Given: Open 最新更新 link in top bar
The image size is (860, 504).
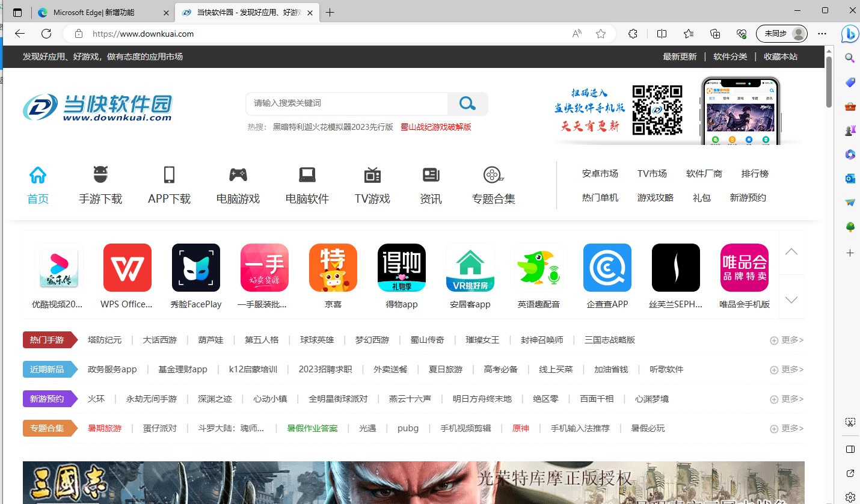Looking at the screenshot, I should (x=680, y=57).
